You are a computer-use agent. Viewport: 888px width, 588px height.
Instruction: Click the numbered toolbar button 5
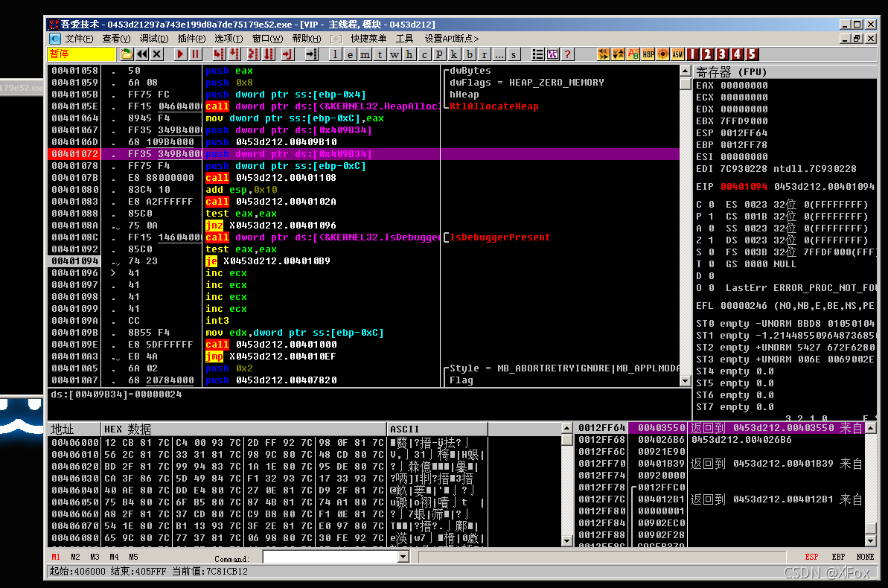pyautogui.click(x=752, y=54)
